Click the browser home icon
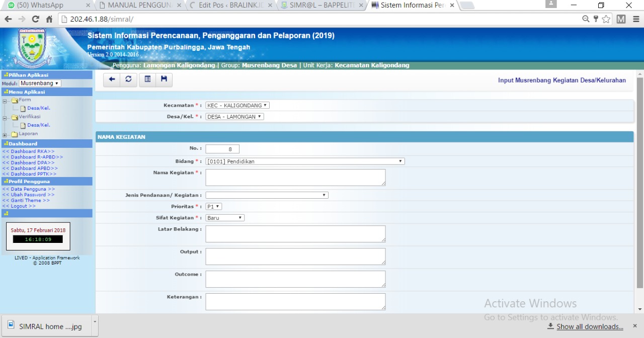Screen dimensions: 644x338 (x=49, y=19)
